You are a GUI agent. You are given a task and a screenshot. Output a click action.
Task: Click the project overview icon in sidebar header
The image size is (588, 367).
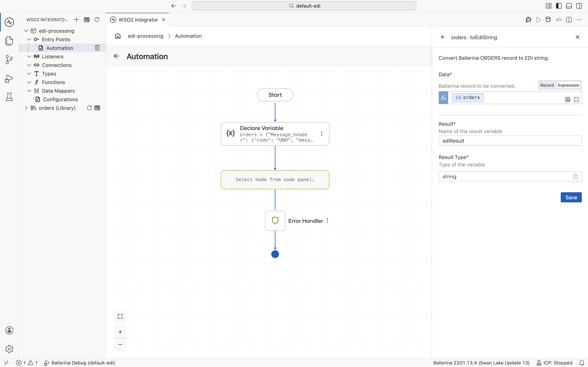(87, 20)
